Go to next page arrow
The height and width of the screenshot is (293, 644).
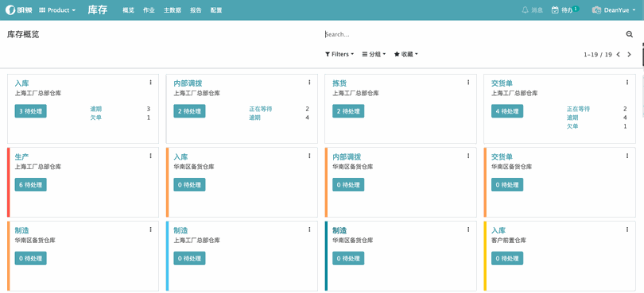coord(629,55)
